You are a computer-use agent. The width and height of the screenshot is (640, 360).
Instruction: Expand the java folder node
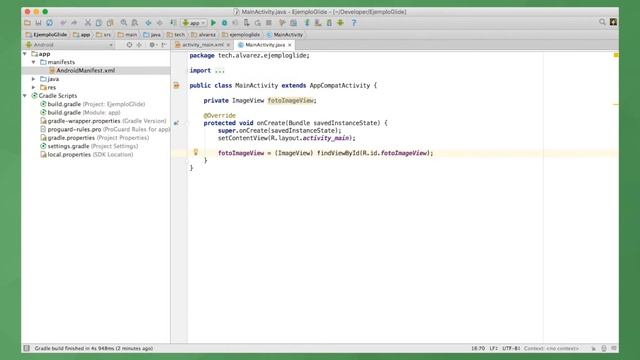click(x=33, y=79)
